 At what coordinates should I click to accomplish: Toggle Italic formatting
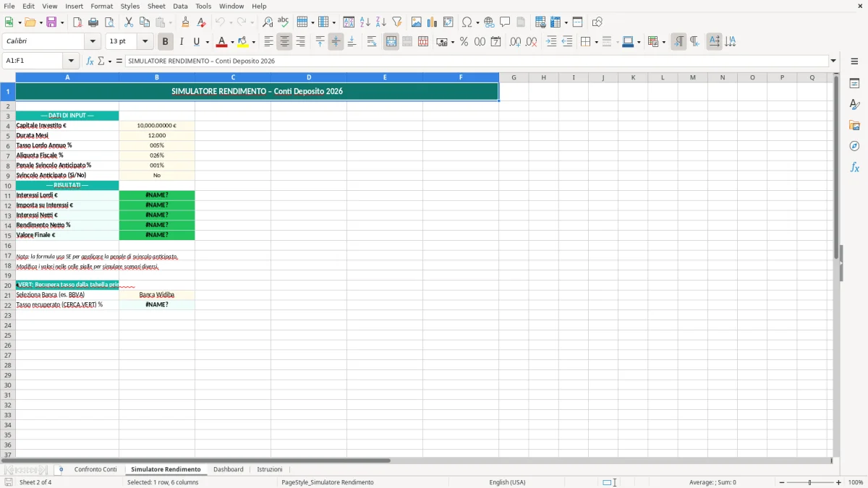[182, 42]
